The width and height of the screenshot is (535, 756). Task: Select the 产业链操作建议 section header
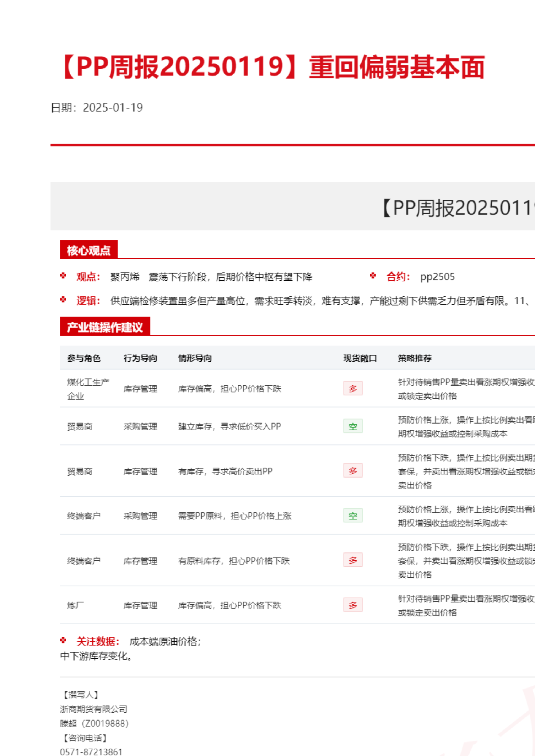[x=105, y=327]
